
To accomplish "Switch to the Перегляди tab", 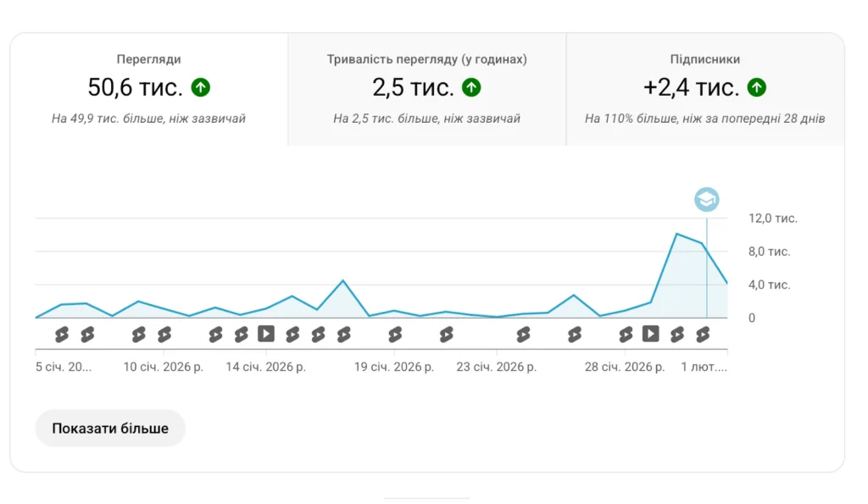I will pyautogui.click(x=149, y=89).
